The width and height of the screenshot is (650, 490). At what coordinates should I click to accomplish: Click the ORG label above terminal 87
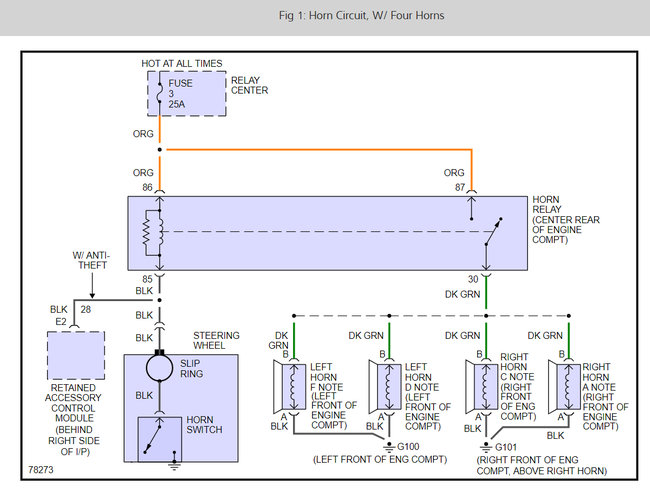[454, 173]
